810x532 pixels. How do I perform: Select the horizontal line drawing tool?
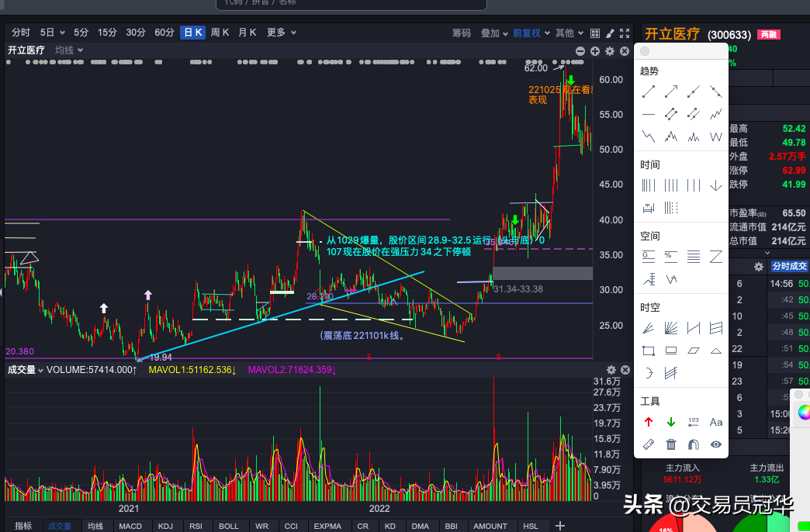pos(649,114)
